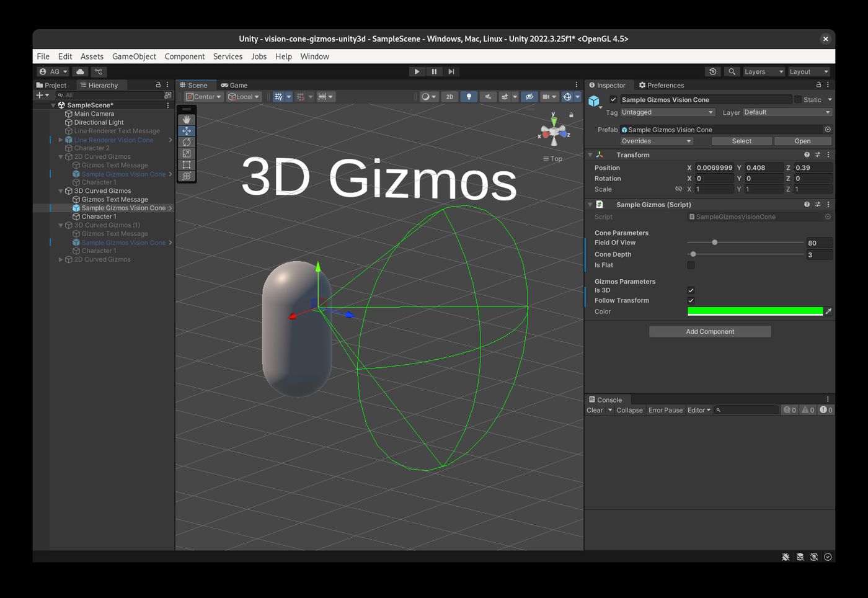Select the Rect tool

(187, 164)
